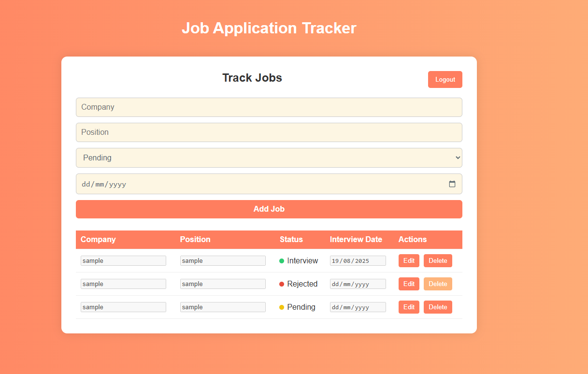Click company field in the Interview row
This screenshot has height=374, width=588.
click(123, 261)
